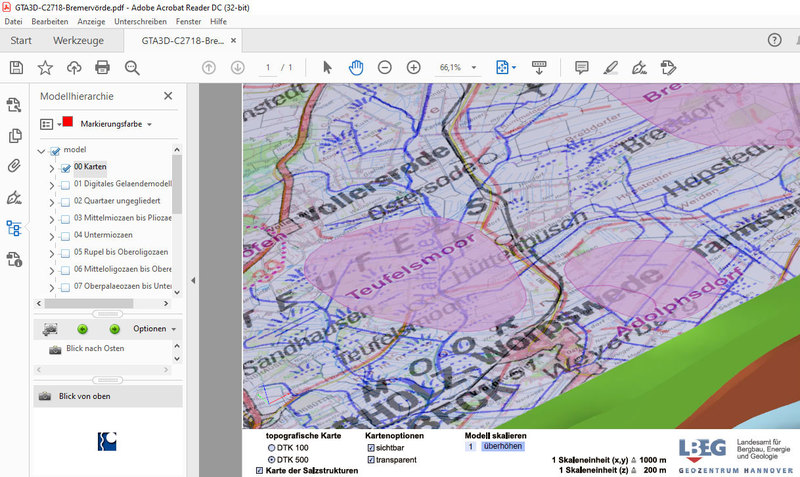The width and height of the screenshot is (800, 477).
Task: Click the überhöhen button
Action: (501, 447)
